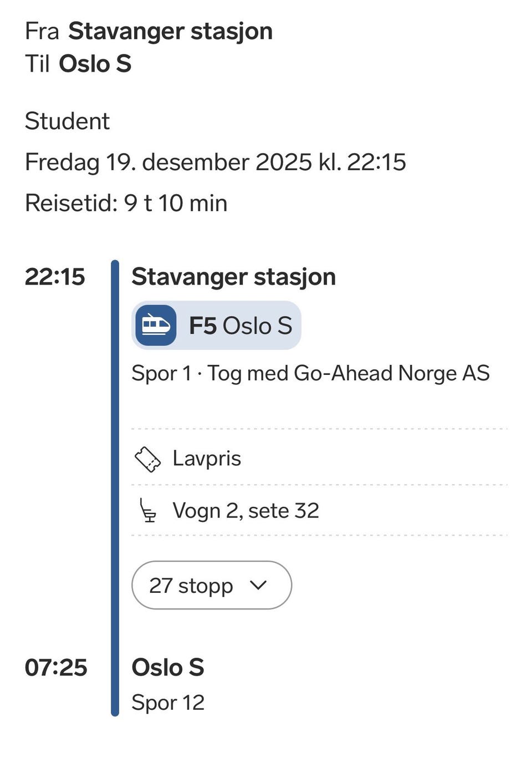Select the F5 Oslo S line label
The height and width of the screenshot is (773, 532).
[241, 326]
